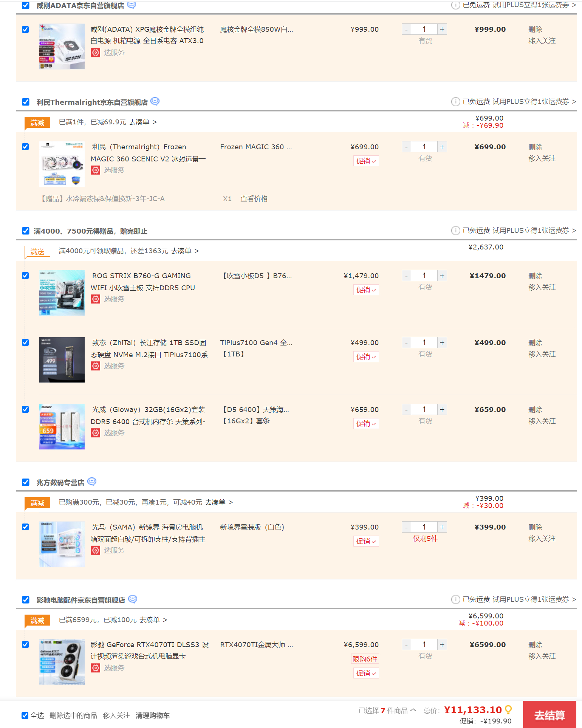This screenshot has width=582, height=728.
Task: Click service icon under ROG STRIX B760-G
Action: click(96, 299)
